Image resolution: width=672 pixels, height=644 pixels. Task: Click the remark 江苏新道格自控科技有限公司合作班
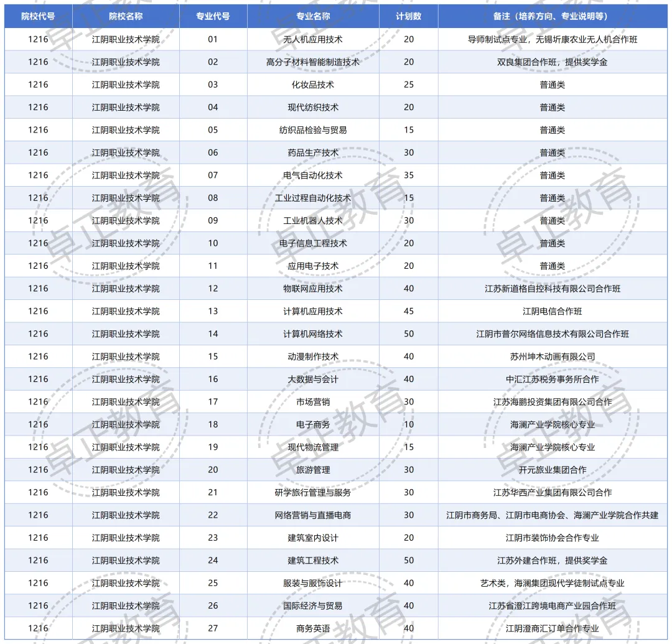pyautogui.click(x=553, y=289)
